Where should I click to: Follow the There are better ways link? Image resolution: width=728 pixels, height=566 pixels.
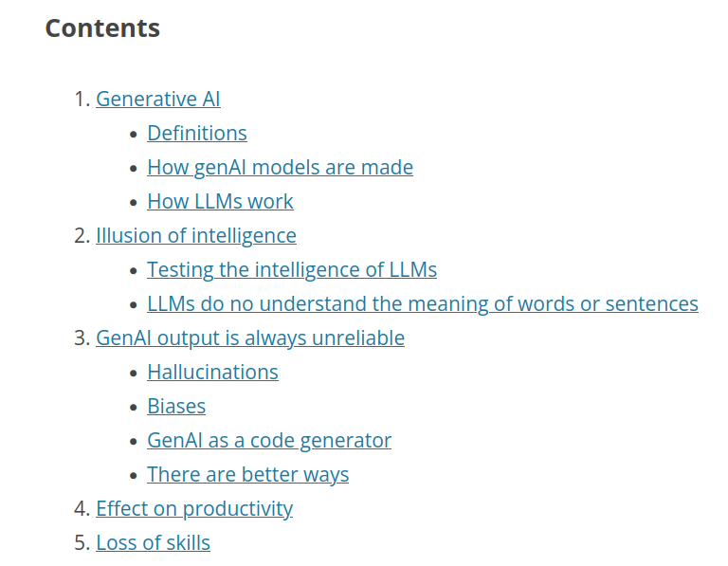tap(247, 474)
